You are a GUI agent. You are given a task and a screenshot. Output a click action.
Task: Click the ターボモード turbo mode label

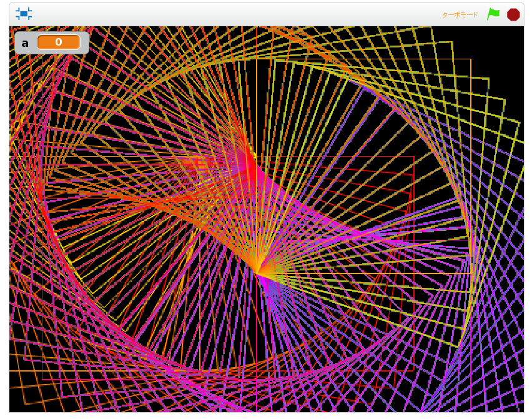pos(460,14)
